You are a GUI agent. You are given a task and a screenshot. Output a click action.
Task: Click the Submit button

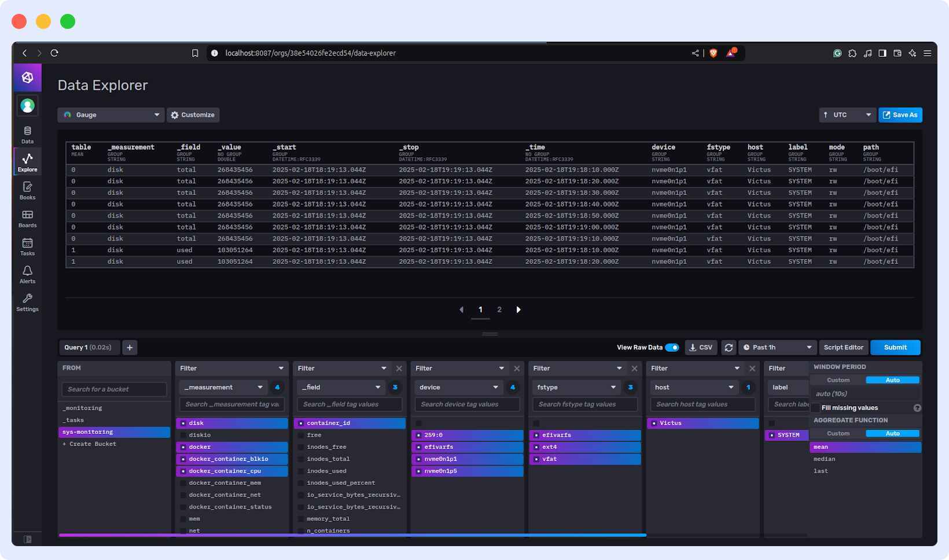(x=895, y=347)
